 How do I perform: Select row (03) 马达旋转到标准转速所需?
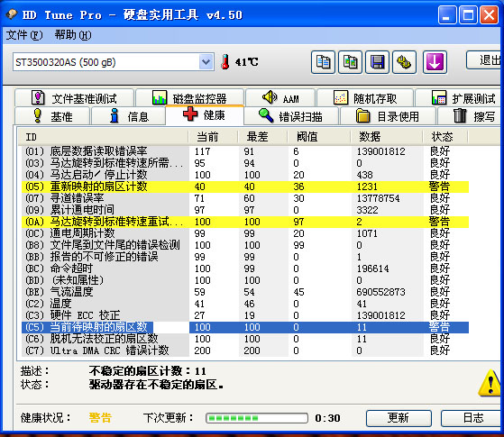[x=245, y=163]
